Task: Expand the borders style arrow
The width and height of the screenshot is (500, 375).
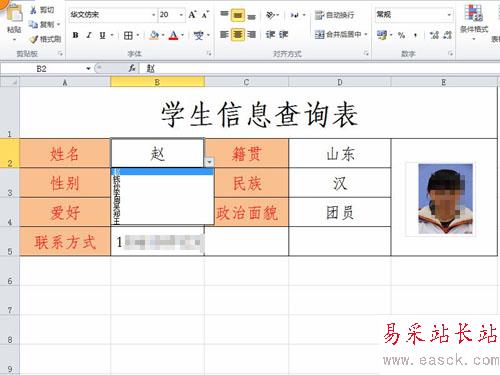Action: (137, 35)
